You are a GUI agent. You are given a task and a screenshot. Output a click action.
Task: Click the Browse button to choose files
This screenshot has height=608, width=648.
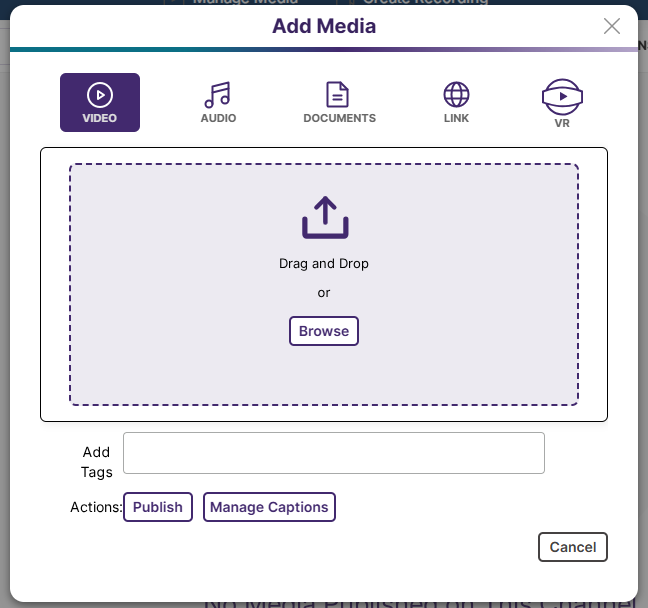324,331
